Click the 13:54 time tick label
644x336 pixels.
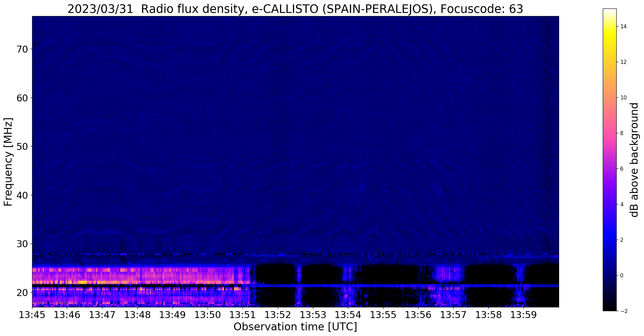pos(348,315)
